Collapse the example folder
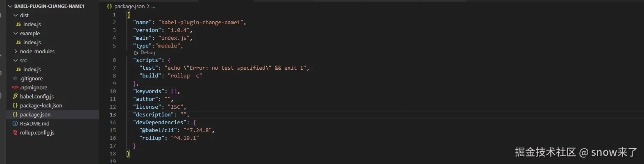 pos(16,33)
